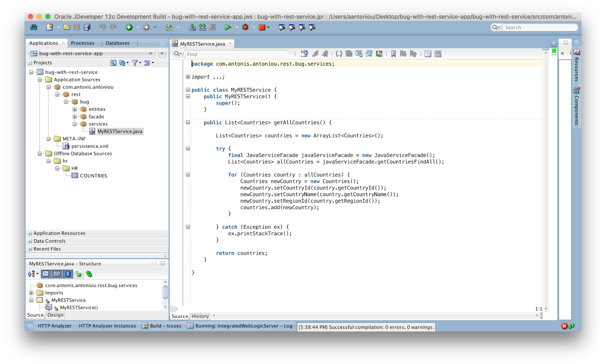Click the green Back navigation arrow
Viewport: 606px width, 364px height.
(129, 27)
